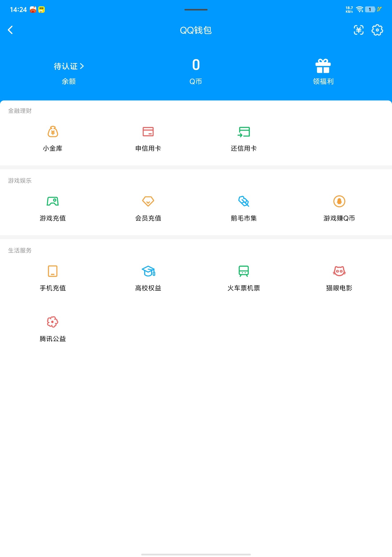Tap the 生活服务 section header
Image resolution: width=392 pixels, height=557 pixels.
tap(20, 250)
